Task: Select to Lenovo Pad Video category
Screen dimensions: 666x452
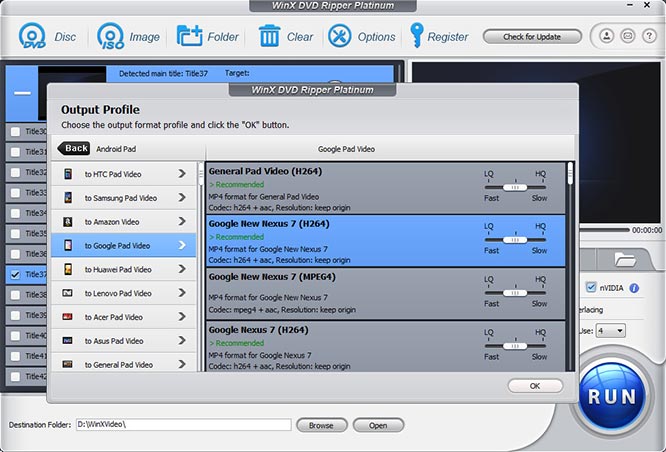Action: coord(124,293)
